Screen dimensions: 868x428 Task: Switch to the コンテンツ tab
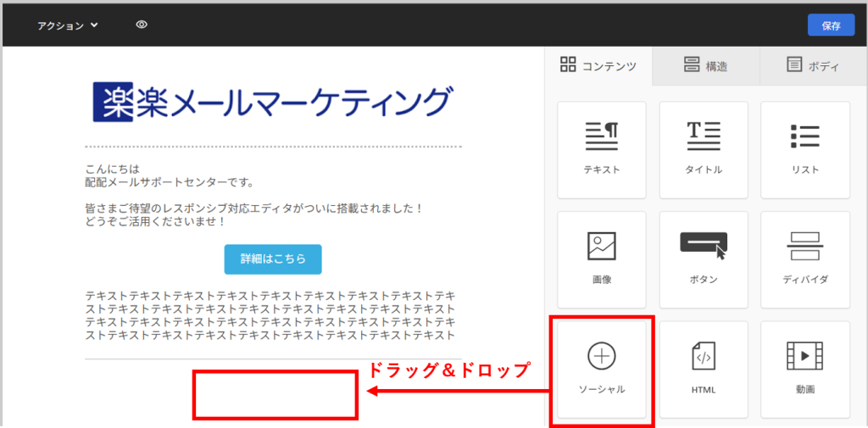[598, 66]
